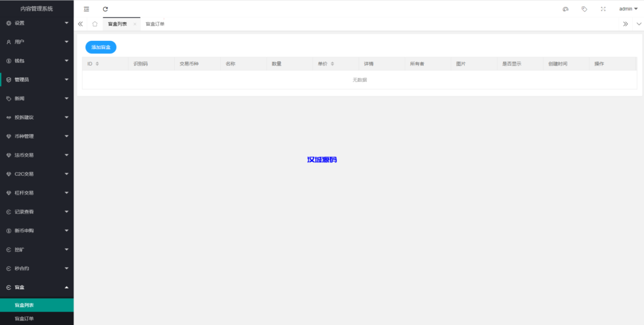Expand the 币种管理 sidebar menu

point(36,136)
